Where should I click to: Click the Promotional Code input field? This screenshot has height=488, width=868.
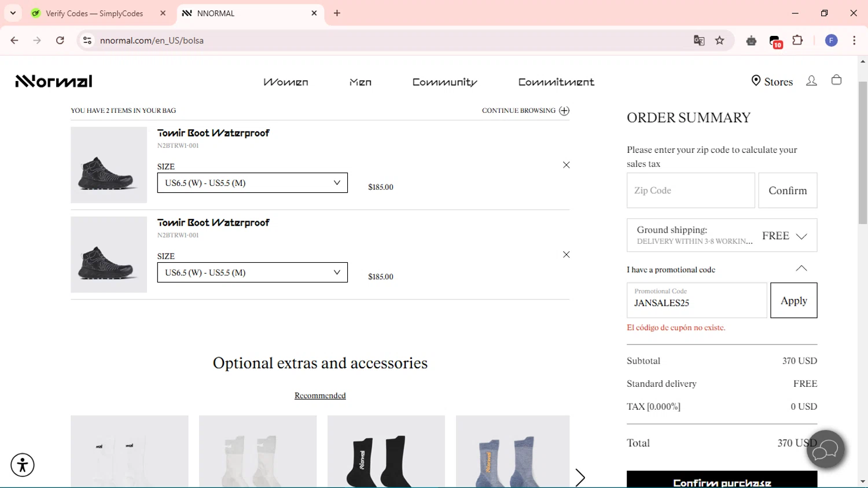point(697,300)
